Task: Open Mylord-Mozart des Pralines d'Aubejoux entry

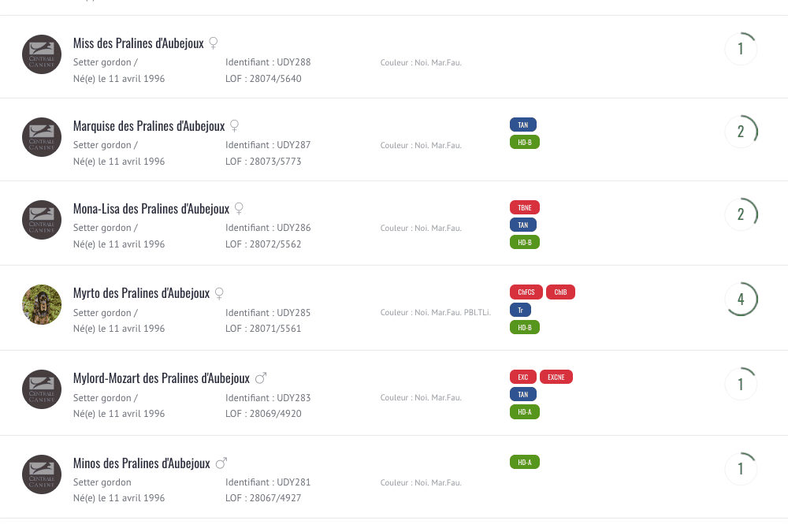Action: click(162, 378)
